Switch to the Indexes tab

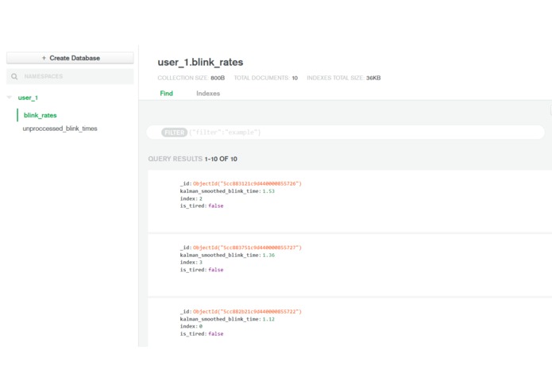[x=208, y=93]
